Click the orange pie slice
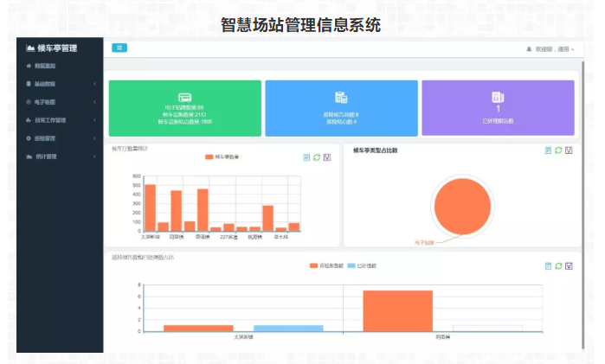 [x=462, y=207]
